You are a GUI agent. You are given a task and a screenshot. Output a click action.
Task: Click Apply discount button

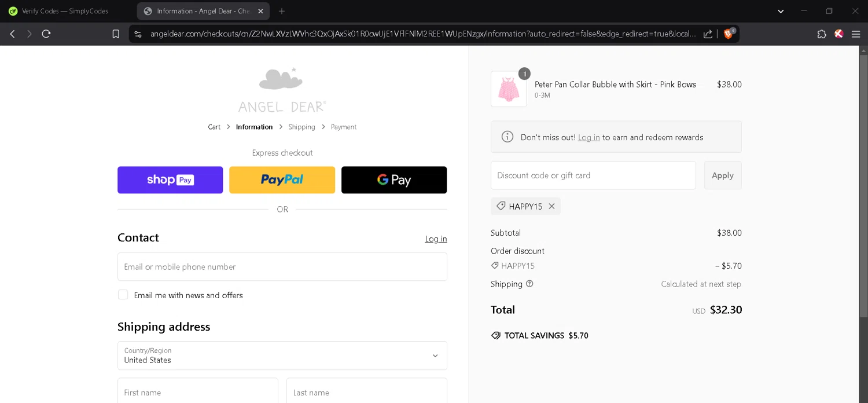[723, 175]
